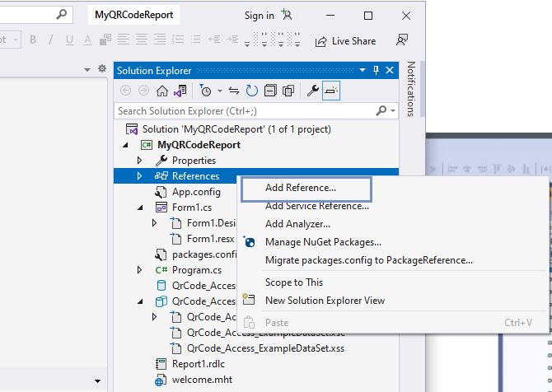Open Solution Explorer search options dropdown
552x392 pixels.
click(393, 111)
